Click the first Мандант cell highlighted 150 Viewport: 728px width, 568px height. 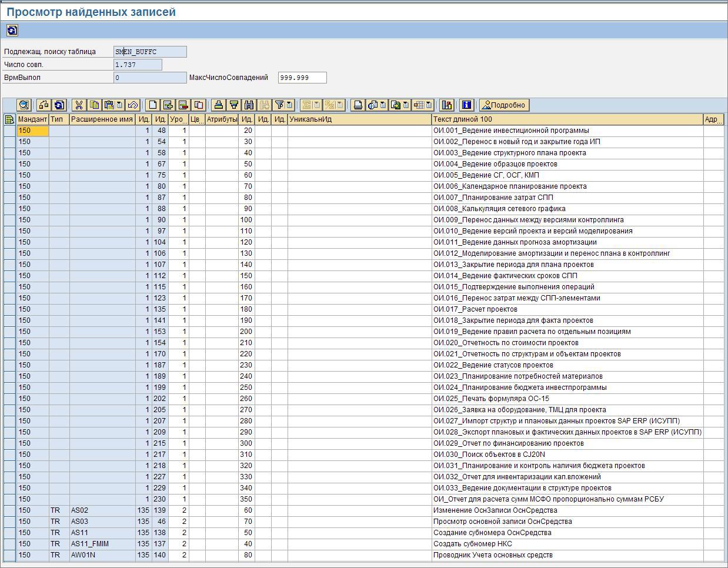pyautogui.click(x=32, y=131)
